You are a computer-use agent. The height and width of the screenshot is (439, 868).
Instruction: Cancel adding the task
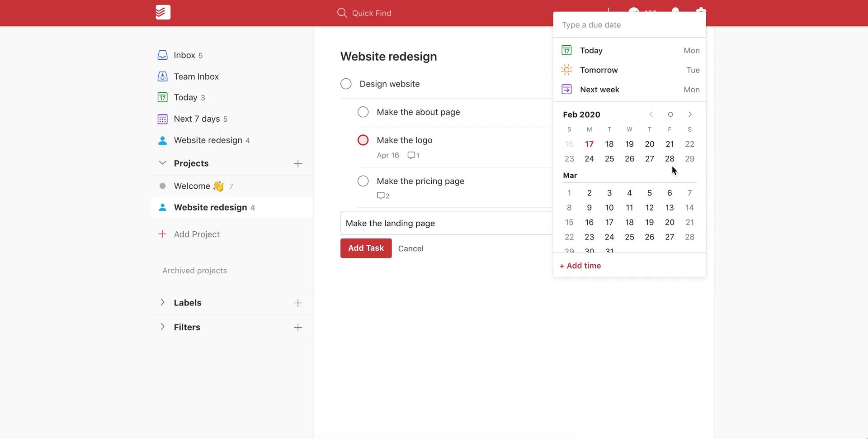tap(410, 248)
